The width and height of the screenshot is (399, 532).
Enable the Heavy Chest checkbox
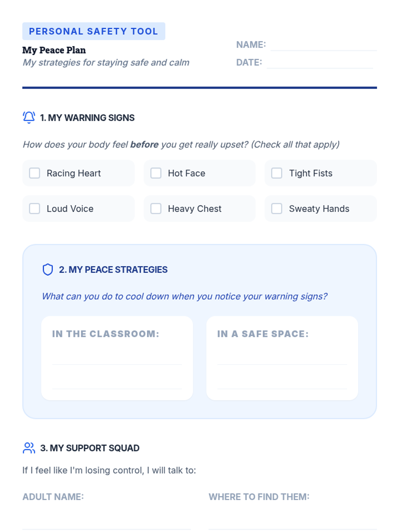(x=156, y=208)
